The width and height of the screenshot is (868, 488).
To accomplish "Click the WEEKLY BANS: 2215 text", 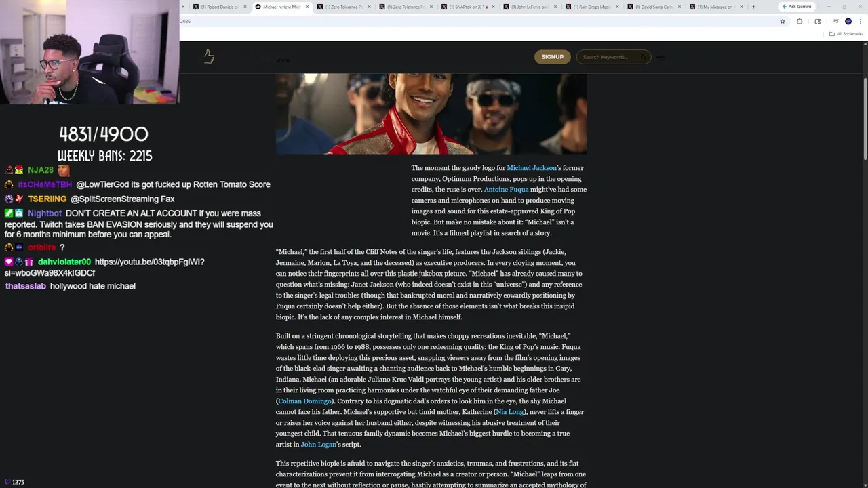I will pyautogui.click(x=104, y=156).
